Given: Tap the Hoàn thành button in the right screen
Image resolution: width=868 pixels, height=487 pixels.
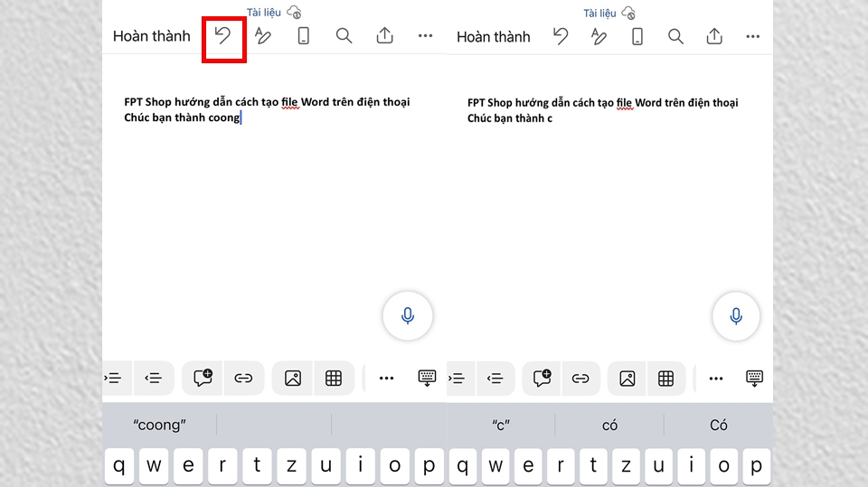Looking at the screenshot, I should [x=494, y=37].
